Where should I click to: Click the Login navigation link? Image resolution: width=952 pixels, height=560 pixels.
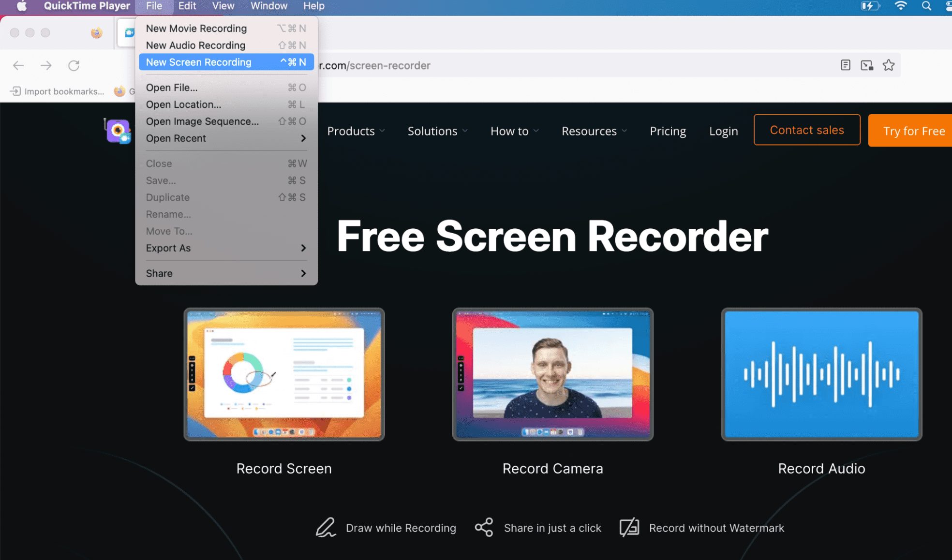(723, 131)
